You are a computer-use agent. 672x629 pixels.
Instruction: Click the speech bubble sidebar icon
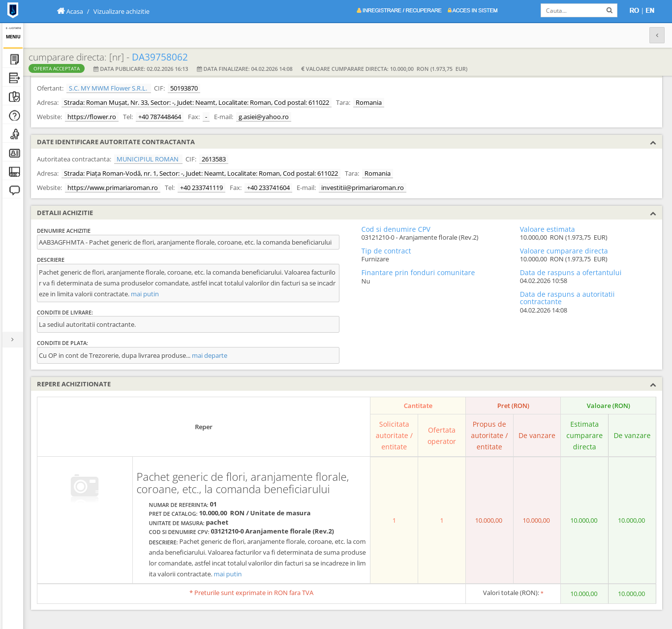click(14, 190)
